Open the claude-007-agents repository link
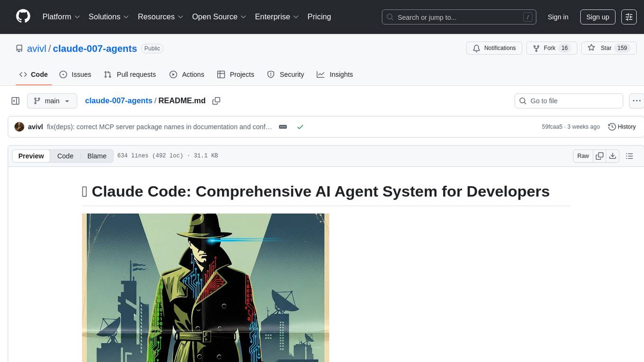 (95, 48)
